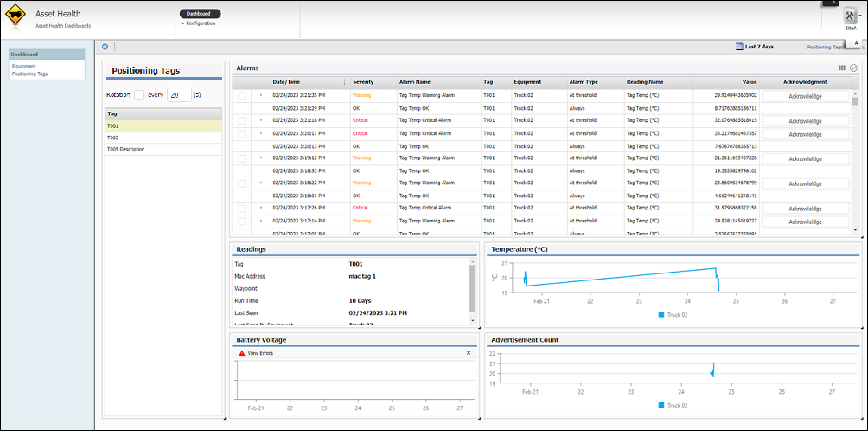Click the Last 7 days date range
The width and height of the screenshot is (868, 431).
[759, 47]
